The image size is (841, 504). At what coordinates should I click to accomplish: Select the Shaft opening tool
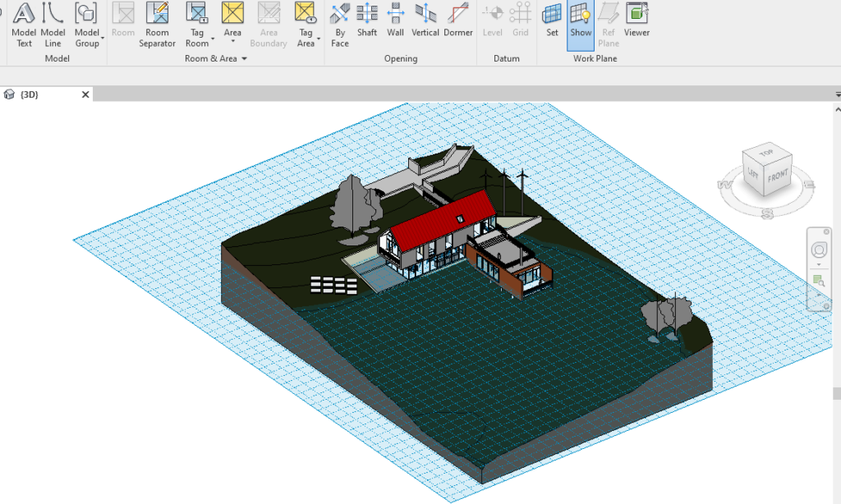point(367,21)
